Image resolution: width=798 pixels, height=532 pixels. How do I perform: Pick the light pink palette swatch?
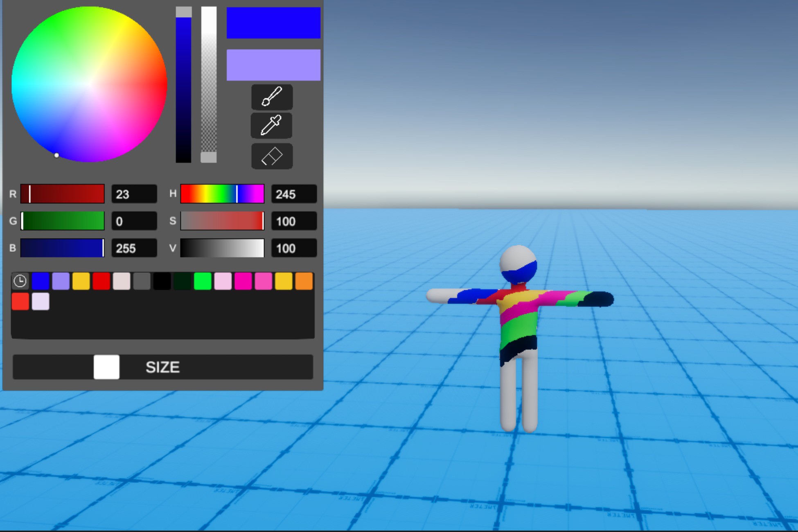223,281
